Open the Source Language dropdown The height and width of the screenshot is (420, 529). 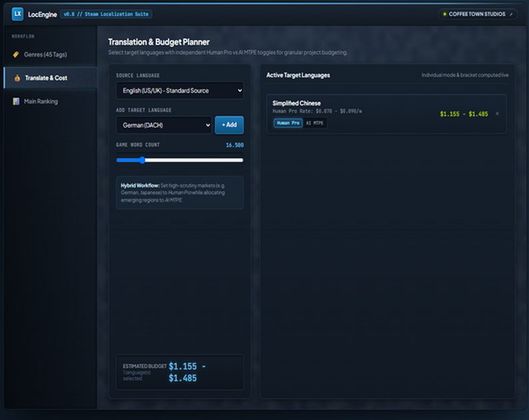pos(180,91)
